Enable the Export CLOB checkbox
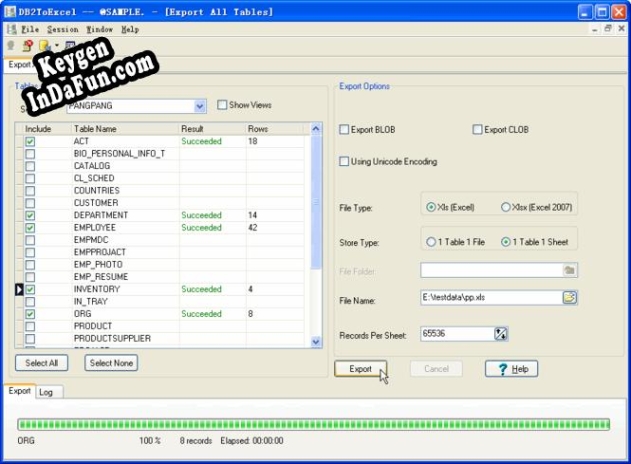Image resolution: width=631 pixels, height=464 pixels. click(477, 130)
